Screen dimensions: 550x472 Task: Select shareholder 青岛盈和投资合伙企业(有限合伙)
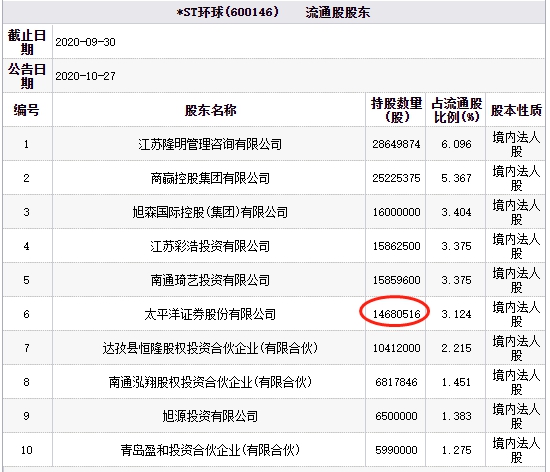210,450
